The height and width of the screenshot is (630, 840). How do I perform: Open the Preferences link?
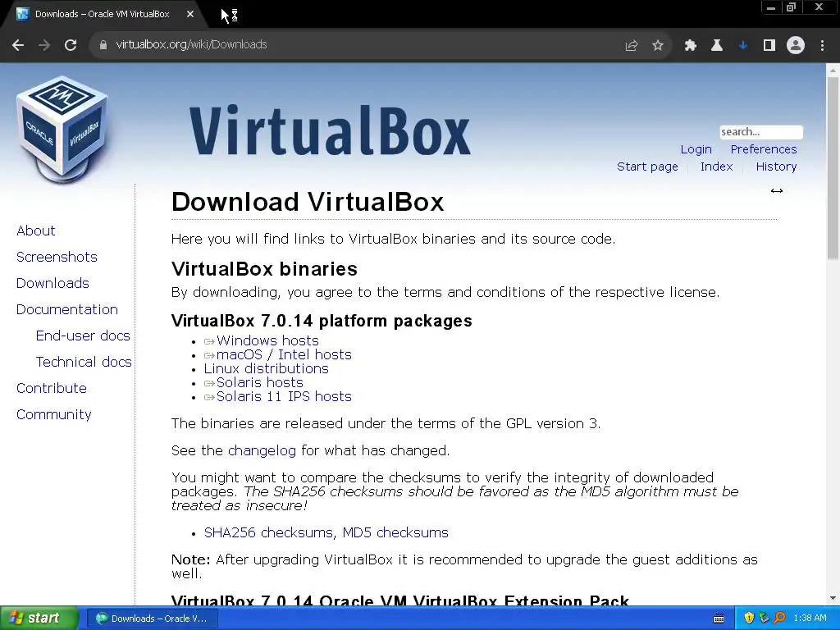[764, 149]
